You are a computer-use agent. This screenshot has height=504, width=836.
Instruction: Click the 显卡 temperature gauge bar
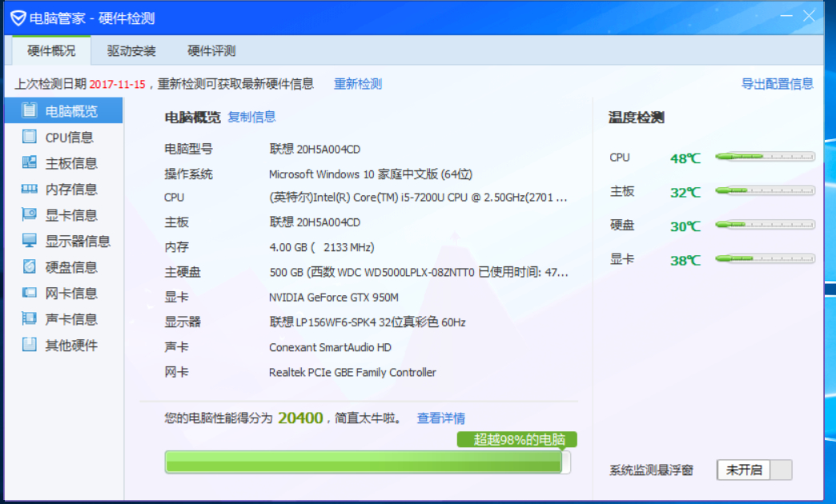765,259
